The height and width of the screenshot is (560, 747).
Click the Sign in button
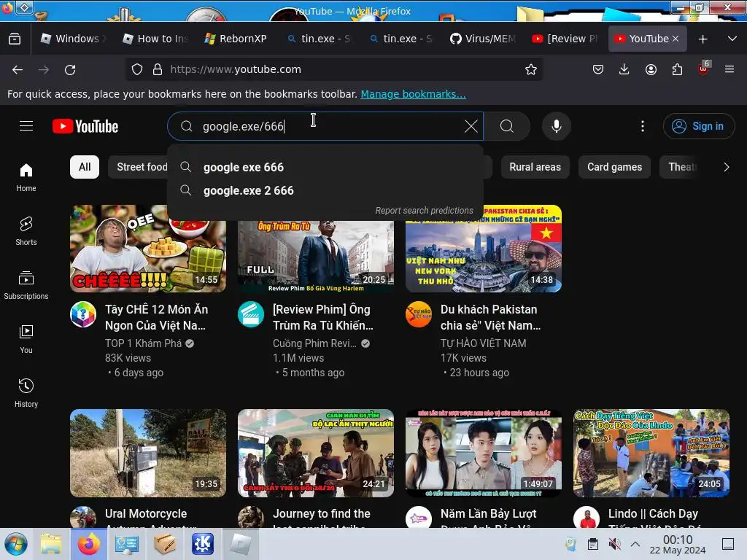pyautogui.click(x=698, y=126)
